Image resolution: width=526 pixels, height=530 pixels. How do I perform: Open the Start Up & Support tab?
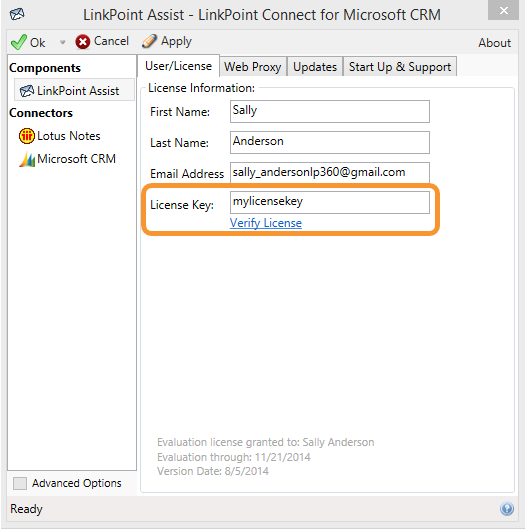[x=400, y=67]
